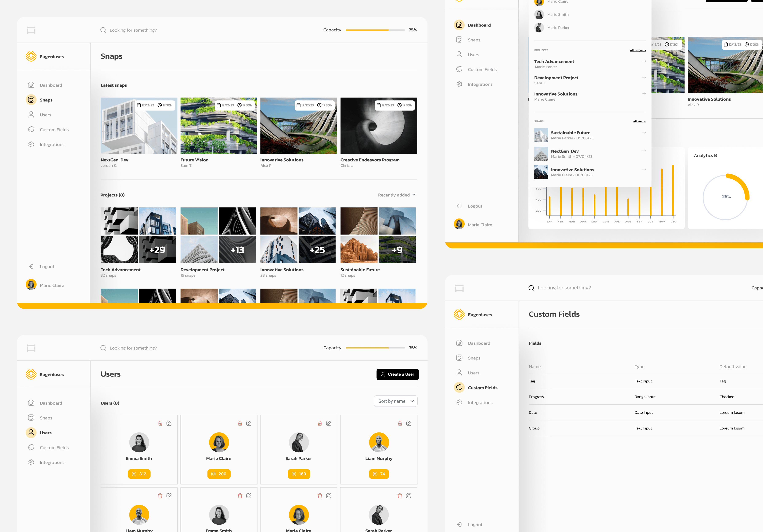Click DEC bar in Dashboard analytics chart
This screenshot has height=532, width=763.
tap(673, 190)
